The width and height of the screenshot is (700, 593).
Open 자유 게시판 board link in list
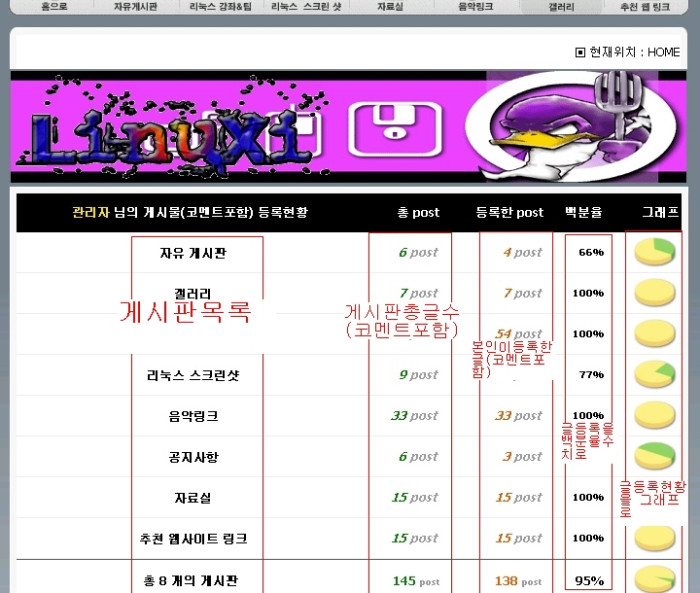(x=193, y=253)
